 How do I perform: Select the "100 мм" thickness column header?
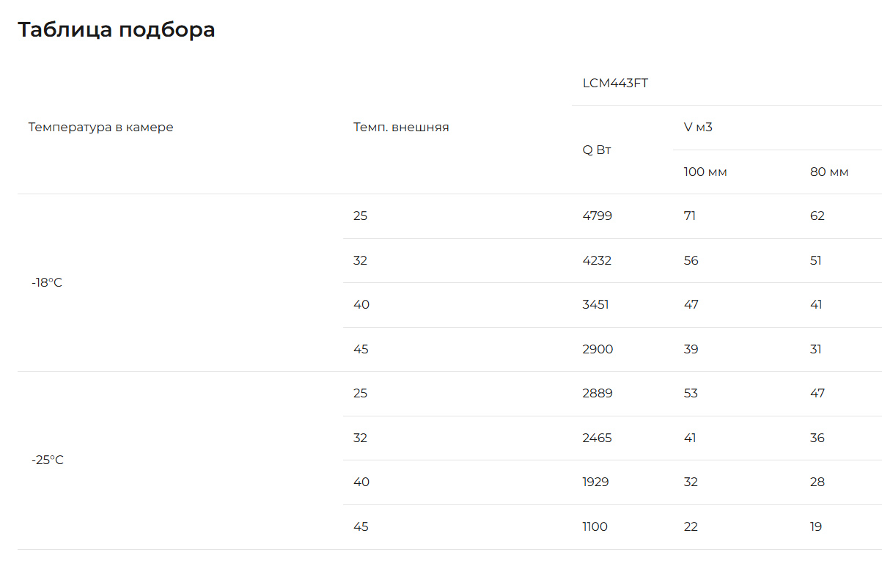tap(705, 172)
